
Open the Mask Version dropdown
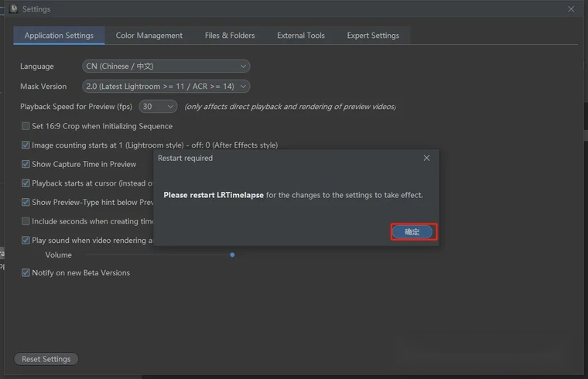coord(166,87)
